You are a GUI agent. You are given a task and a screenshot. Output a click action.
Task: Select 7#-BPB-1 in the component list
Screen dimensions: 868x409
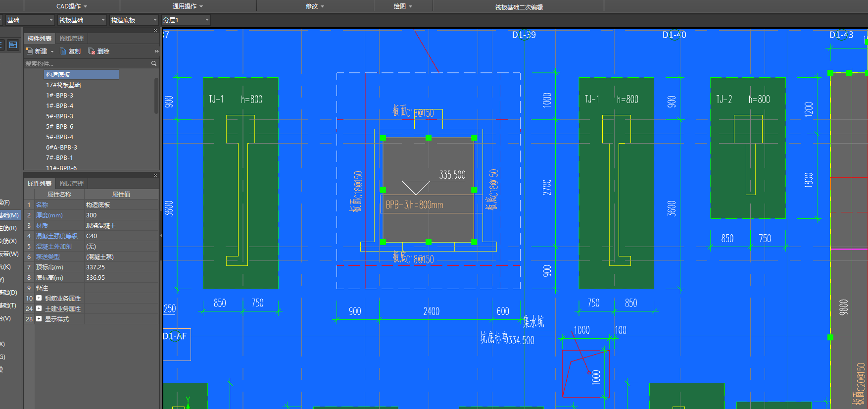click(59, 158)
